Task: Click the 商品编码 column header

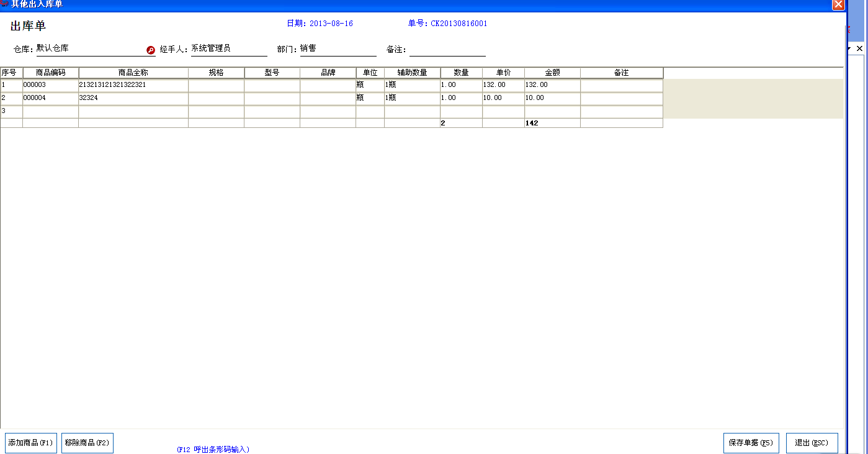Action: coord(50,73)
